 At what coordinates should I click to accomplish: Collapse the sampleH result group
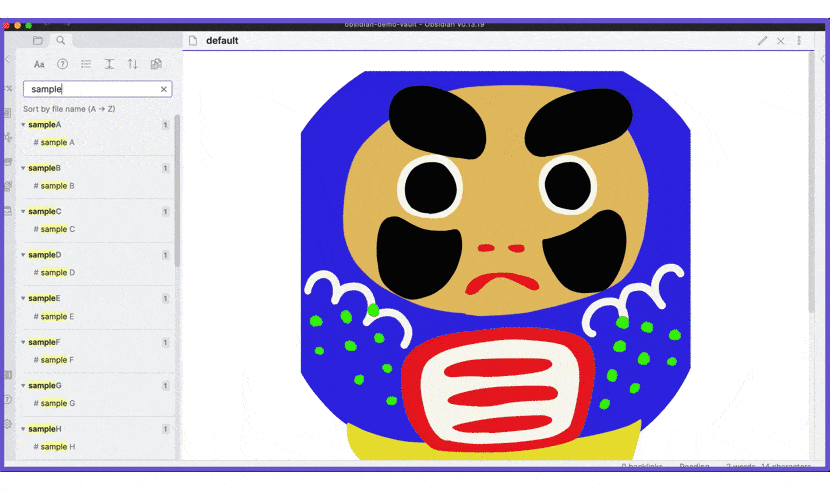(x=23, y=429)
